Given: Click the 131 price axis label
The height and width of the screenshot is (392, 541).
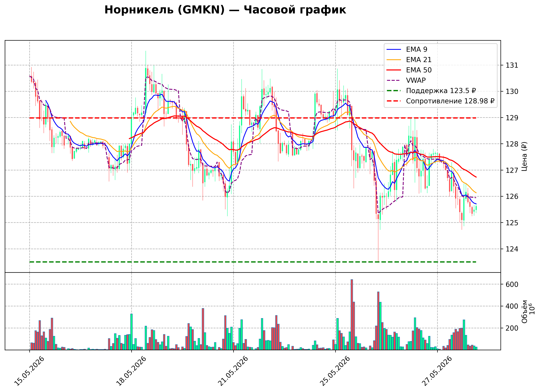Looking at the screenshot, I should [x=512, y=65].
